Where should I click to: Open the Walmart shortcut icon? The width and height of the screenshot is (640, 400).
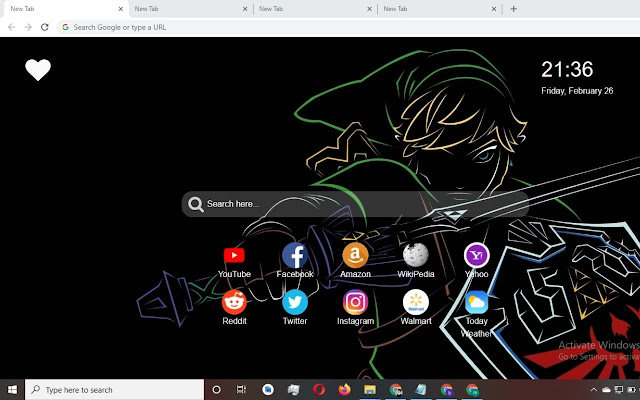[416, 302]
